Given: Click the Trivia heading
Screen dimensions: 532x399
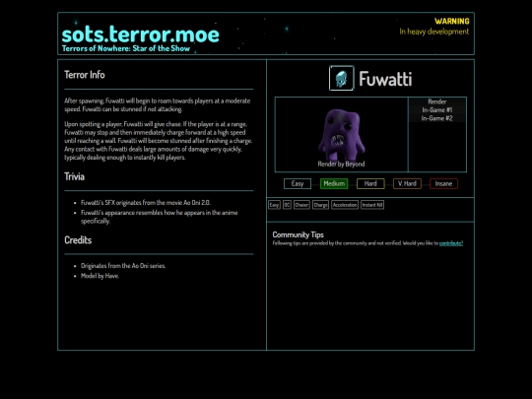Looking at the screenshot, I should [74, 176].
